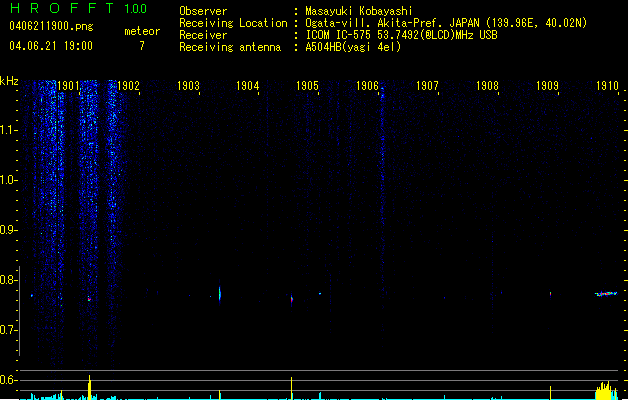The width and height of the screenshot is (629, 400).
Task: Click the small echo dot after 1905
Action: tap(320, 294)
